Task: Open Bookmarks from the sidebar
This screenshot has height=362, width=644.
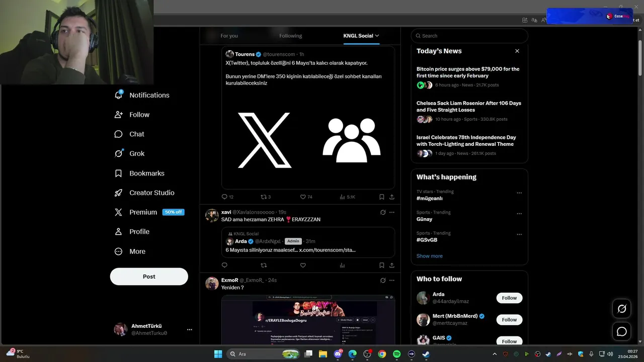Action: tap(140, 173)
